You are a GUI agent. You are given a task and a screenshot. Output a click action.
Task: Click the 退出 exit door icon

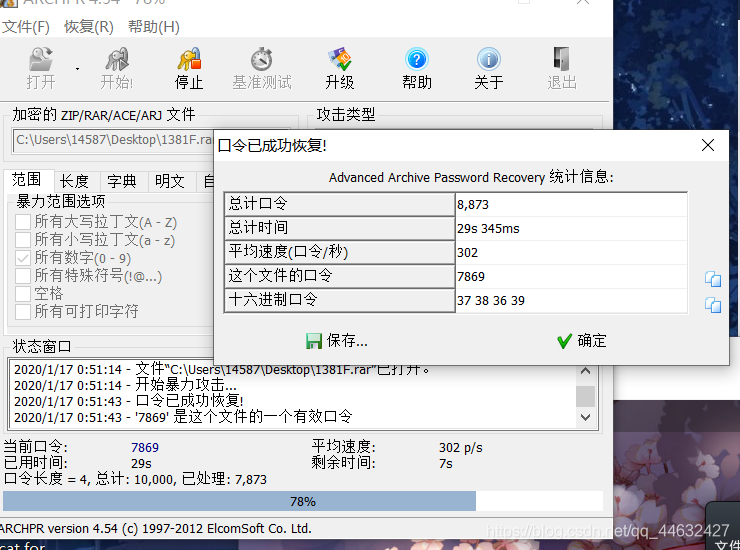tap(562, 68)
